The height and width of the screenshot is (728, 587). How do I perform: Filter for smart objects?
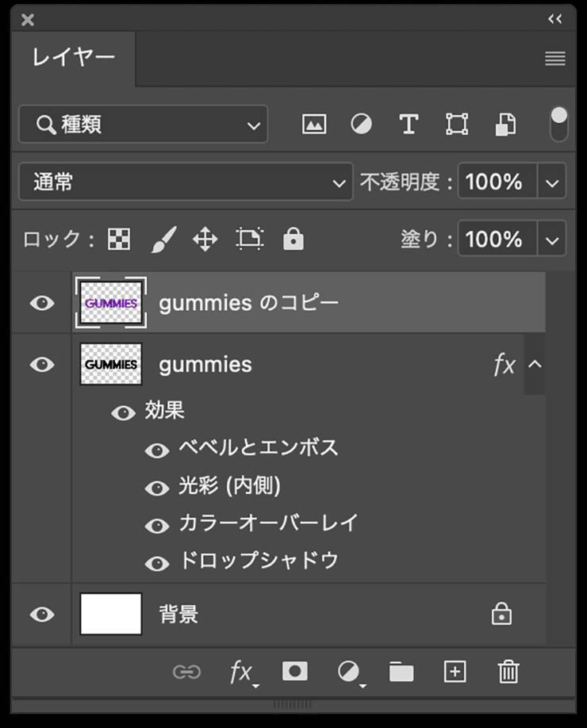(x=505, y=125)
